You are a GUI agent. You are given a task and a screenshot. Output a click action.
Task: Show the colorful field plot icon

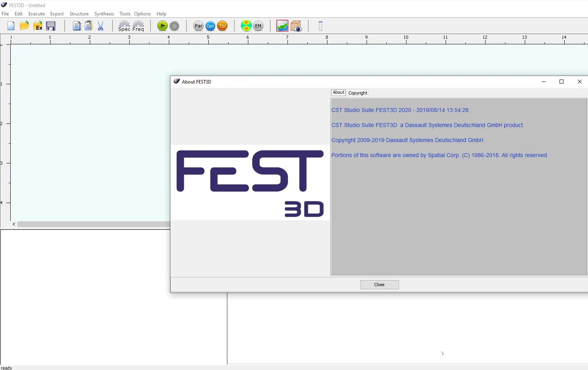click(246, 26)
